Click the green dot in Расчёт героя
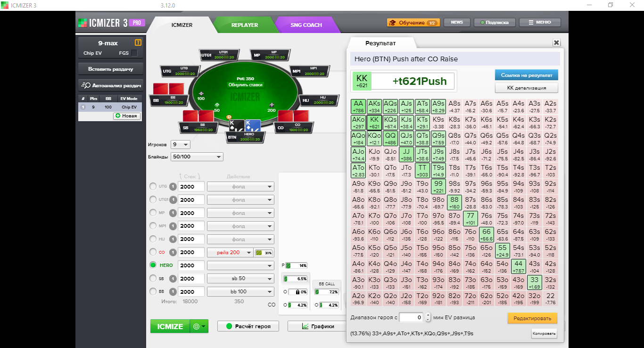 tap(230, 326)
